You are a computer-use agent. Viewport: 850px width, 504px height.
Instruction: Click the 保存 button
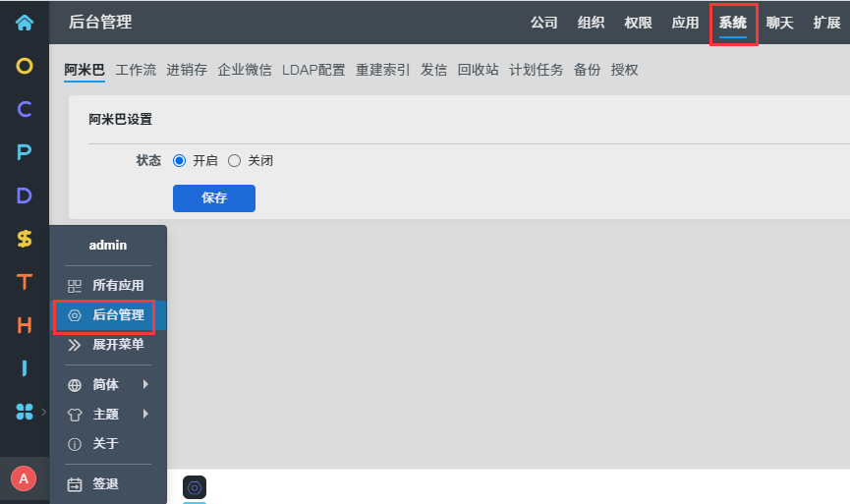[x=213, y=197]
